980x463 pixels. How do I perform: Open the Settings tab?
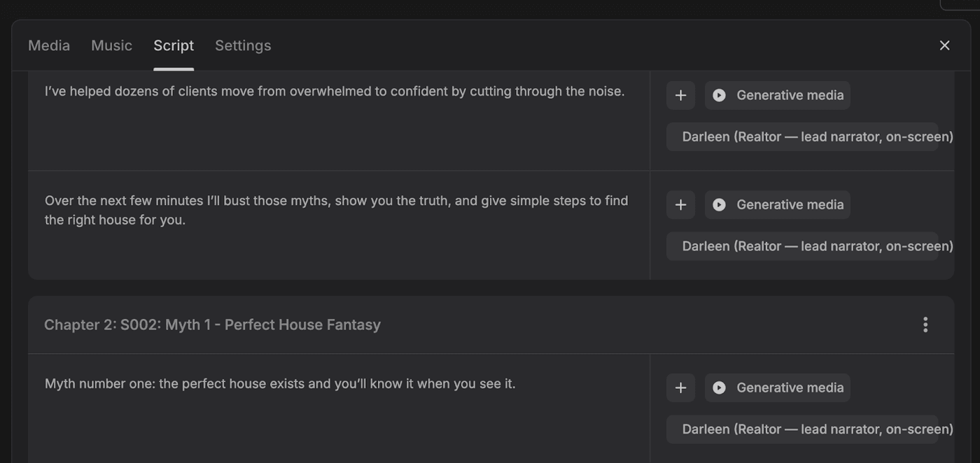(243, 45)
